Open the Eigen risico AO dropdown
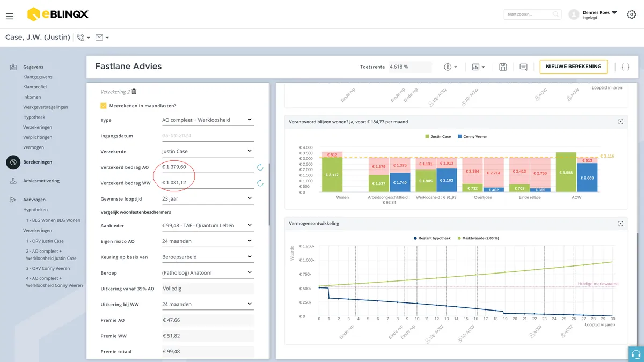 click(207, 241)
